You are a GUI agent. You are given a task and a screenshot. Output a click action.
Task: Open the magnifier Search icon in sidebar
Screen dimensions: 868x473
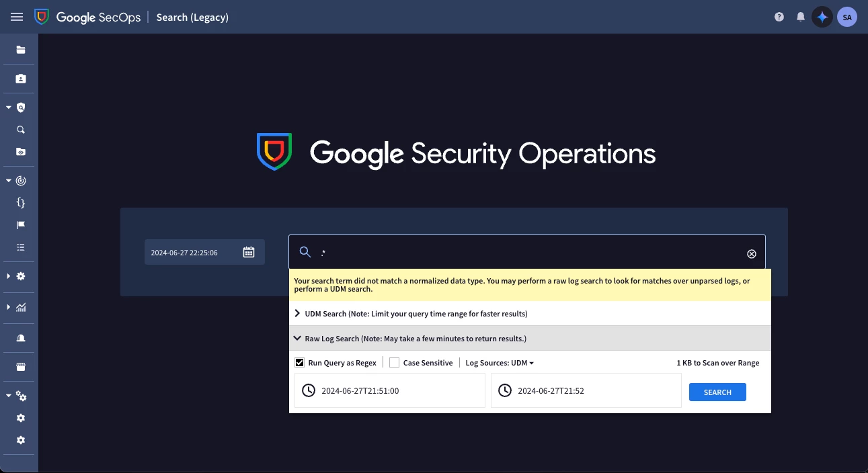coord(21,130)
